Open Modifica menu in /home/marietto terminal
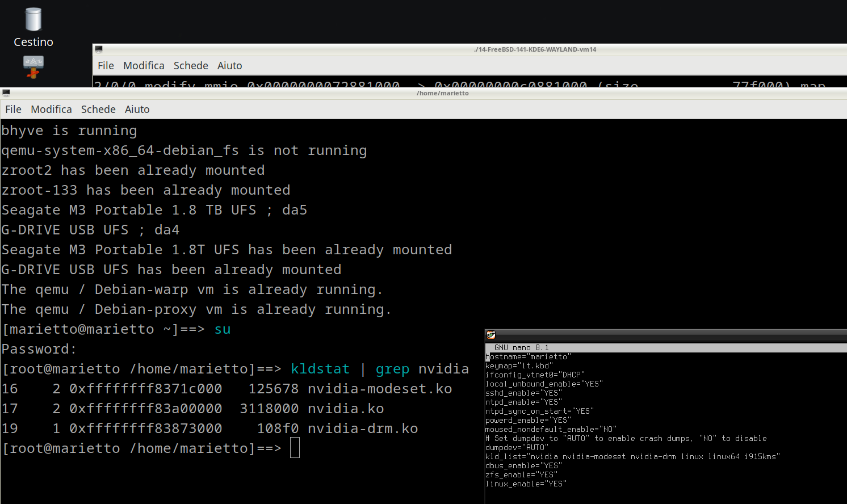The height and width of the screenshot is (504, 847). [x=51, y=109]
